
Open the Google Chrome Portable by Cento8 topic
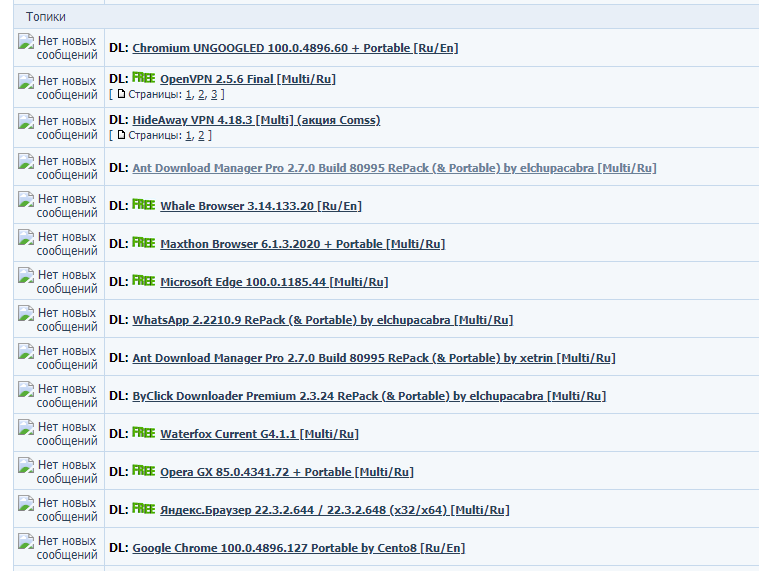298,548
